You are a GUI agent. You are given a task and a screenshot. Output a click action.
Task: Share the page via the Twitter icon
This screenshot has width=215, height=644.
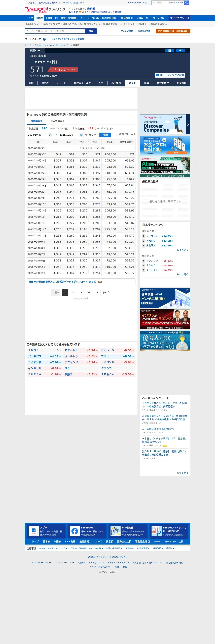[180, 50]
